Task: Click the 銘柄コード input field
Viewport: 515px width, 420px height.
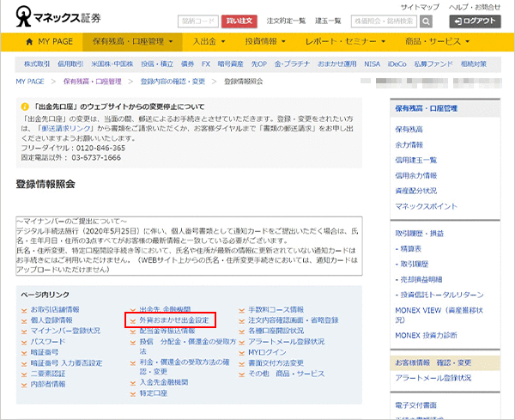Action: [x=198, y=21]
